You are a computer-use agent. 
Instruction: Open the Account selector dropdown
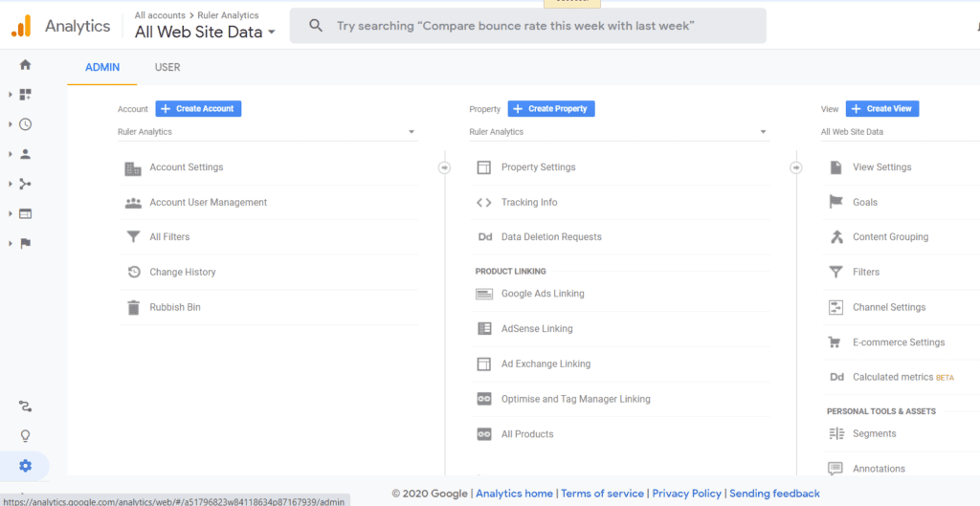click(x=267, y=132)
